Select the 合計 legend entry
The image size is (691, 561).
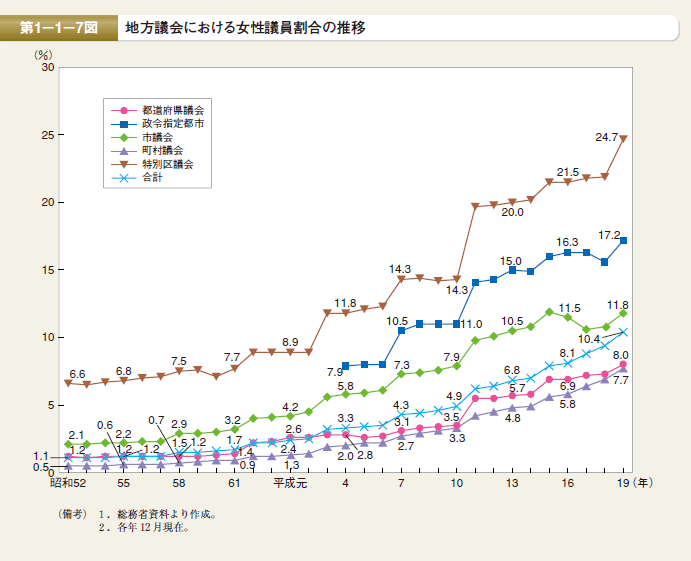(137, 178)
